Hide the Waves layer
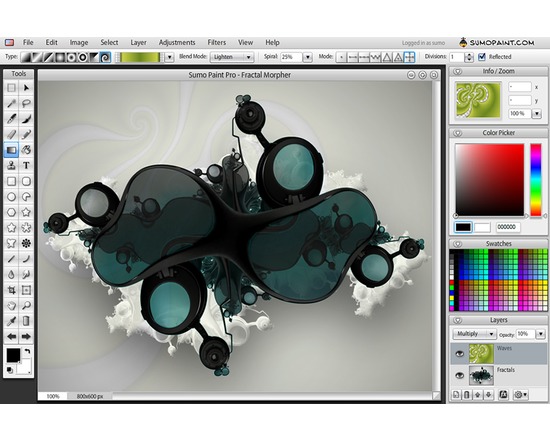Screen dimensions: 550x440 (x=459, y=354)
